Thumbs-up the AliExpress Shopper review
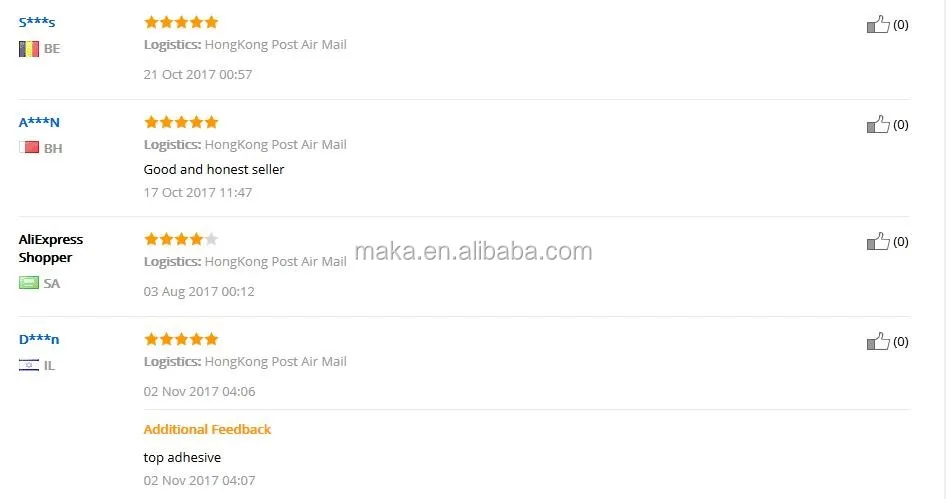Viewport: 946px width, 499px height. click(877, 242)
